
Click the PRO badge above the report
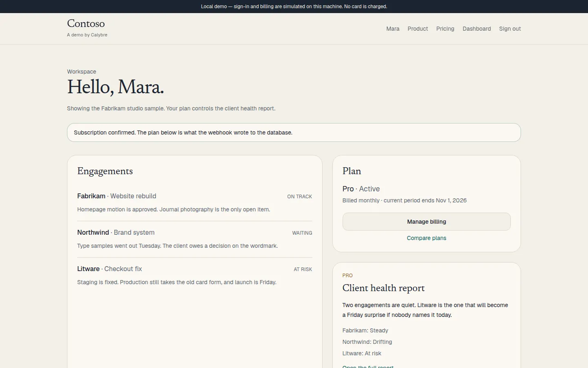pyautogui.click(x=347, y=276)
